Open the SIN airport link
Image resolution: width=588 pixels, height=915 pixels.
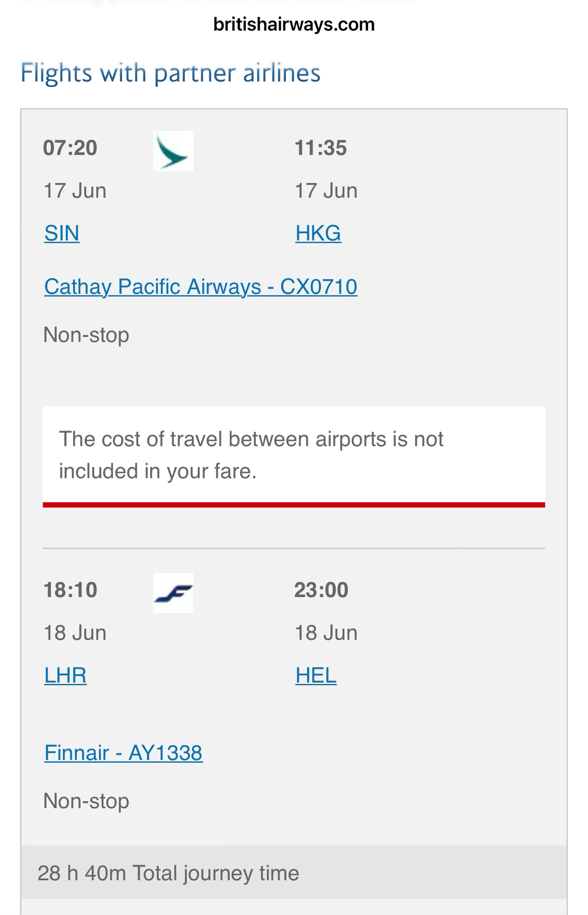pyautogui.click(x=62, y=233)
